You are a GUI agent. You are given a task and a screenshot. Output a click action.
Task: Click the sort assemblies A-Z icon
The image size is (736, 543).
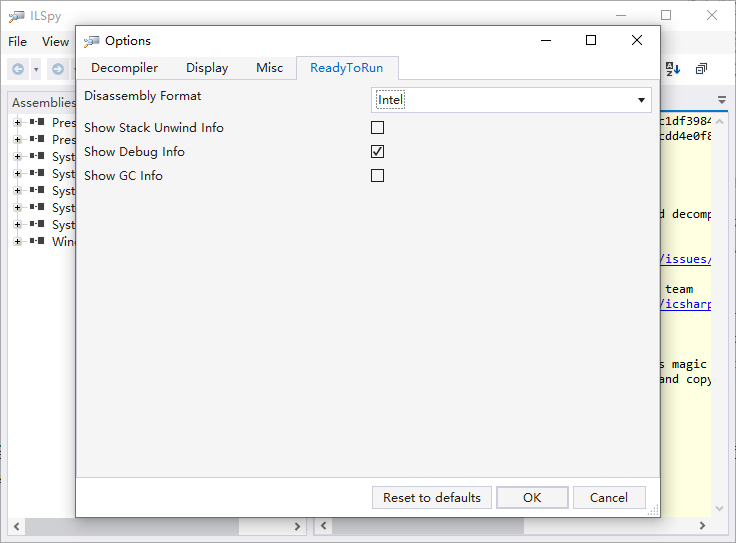673,69
